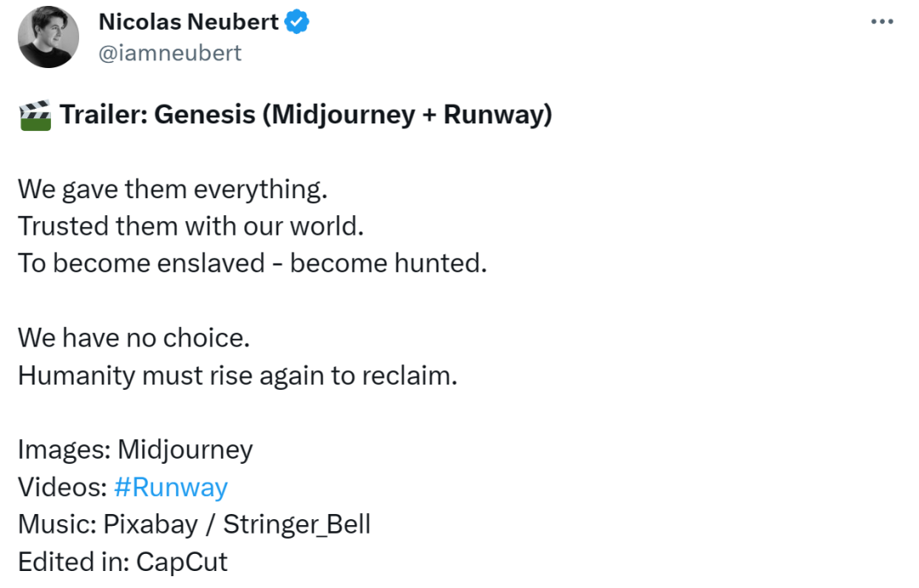Screen dimensions: 919x588
Task: Click the 'To become enslaved - become hunted.' line
Action: pyautogui.click(x=253, y=263)
